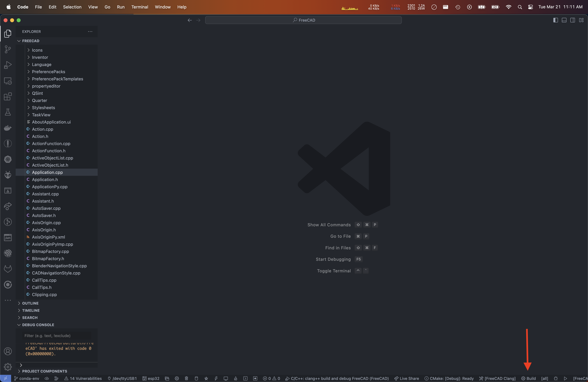This screenshot has width=588, height=382.
Task: Toggle the bottom panel layout button
Action: 564,20
